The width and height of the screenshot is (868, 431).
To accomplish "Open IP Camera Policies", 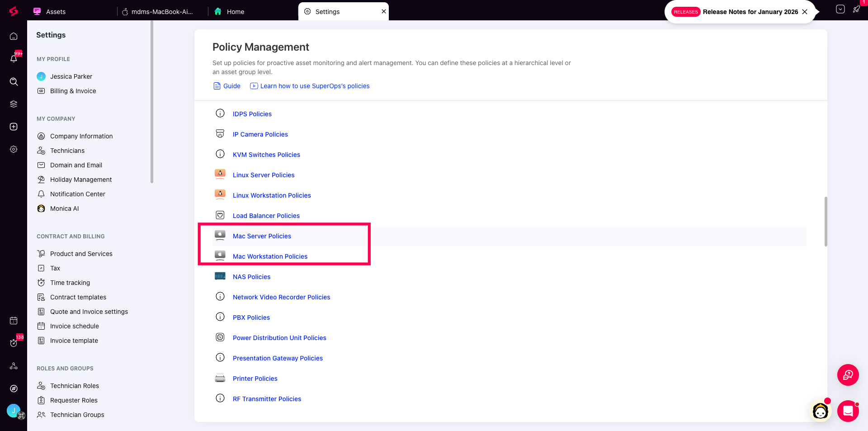I will [260, 134].
